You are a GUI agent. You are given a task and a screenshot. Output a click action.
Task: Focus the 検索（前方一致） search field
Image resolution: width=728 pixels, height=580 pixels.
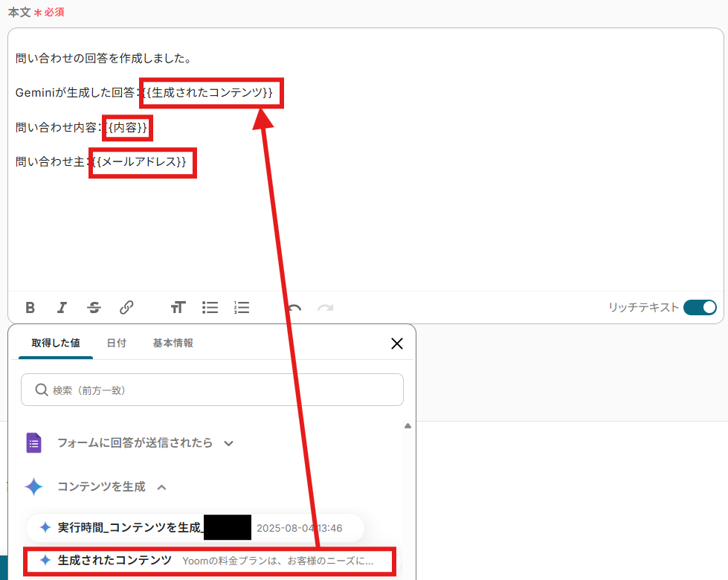(x=212, y=390)
